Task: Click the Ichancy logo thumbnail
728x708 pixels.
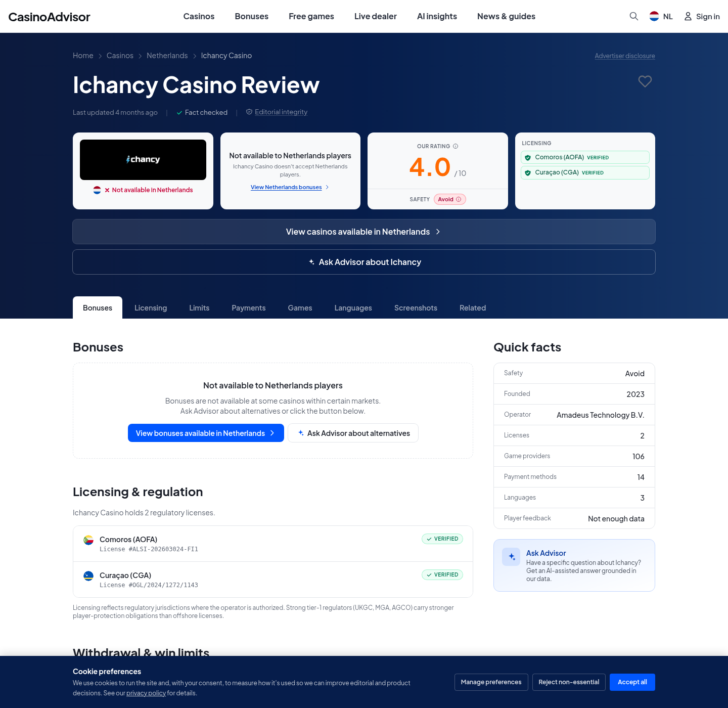Action: [x=143, y=160]
